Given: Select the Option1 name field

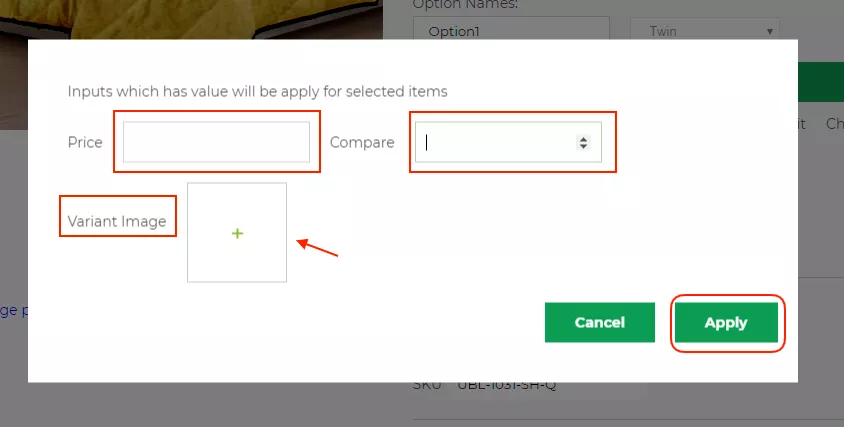Looking at the screenshot, I should coord(511,31).
